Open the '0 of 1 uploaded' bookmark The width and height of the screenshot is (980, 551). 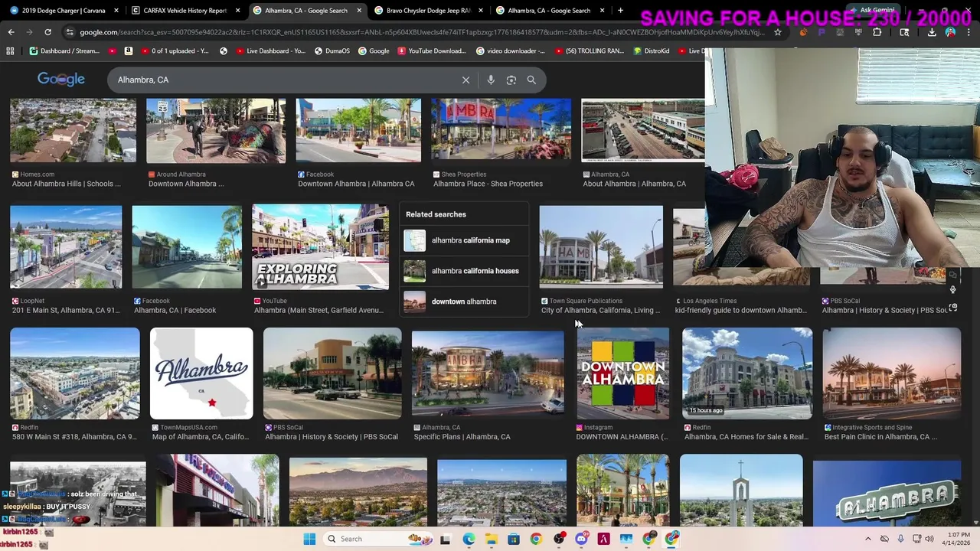click(175, 51)
